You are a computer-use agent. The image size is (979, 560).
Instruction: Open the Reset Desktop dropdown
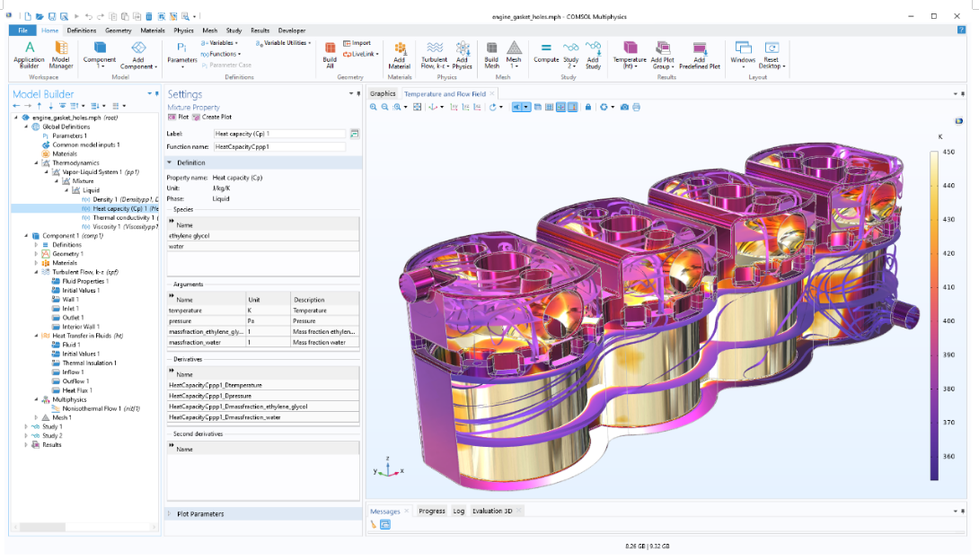click(x=772, y=55)
